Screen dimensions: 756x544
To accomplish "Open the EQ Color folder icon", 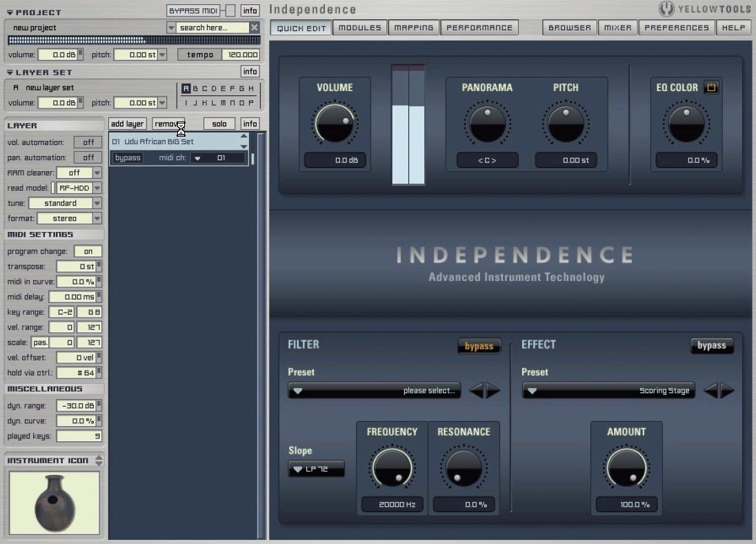I will click(711, 88).
